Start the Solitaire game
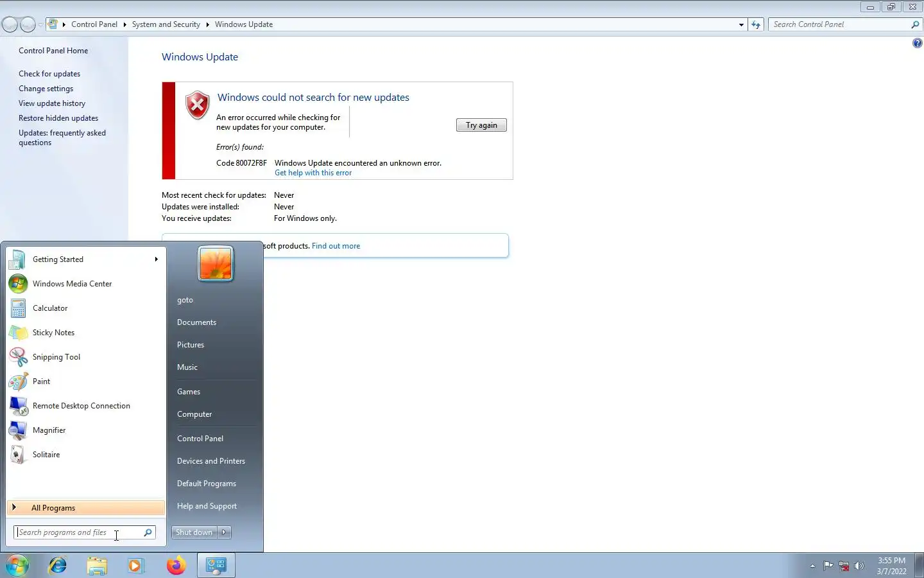The image size is (924, 578). coord(85,455)
